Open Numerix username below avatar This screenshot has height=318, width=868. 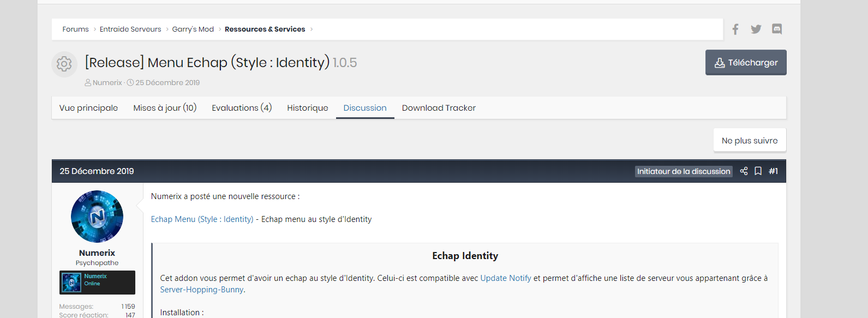coord(97,253)
